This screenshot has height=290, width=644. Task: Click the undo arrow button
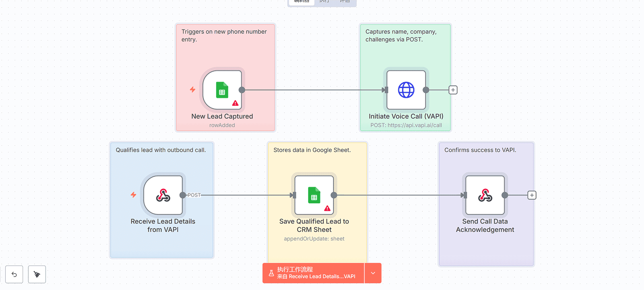[14, 274]
